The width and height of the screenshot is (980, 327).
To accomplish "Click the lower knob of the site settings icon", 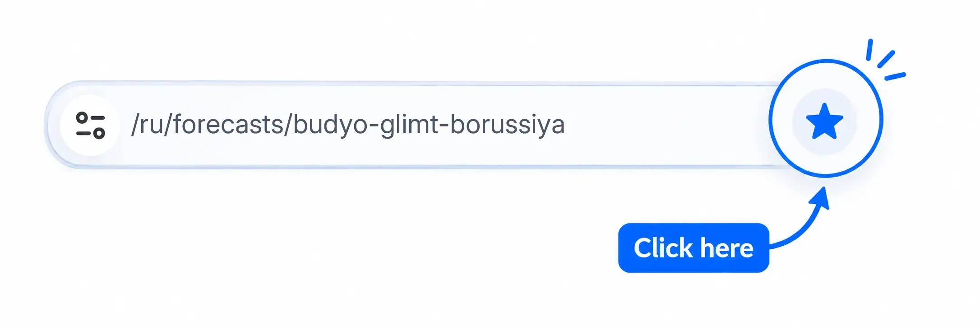I will 99,133.
